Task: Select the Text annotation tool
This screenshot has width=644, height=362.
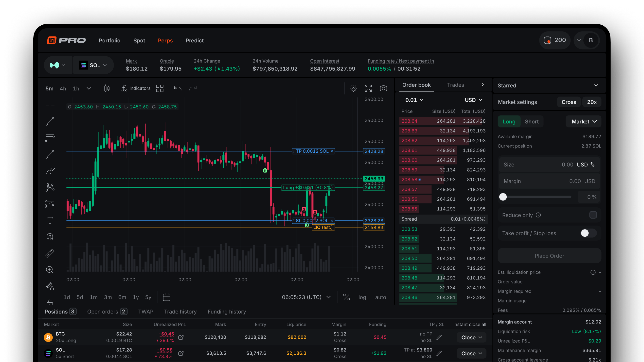Action: (50, 220)
